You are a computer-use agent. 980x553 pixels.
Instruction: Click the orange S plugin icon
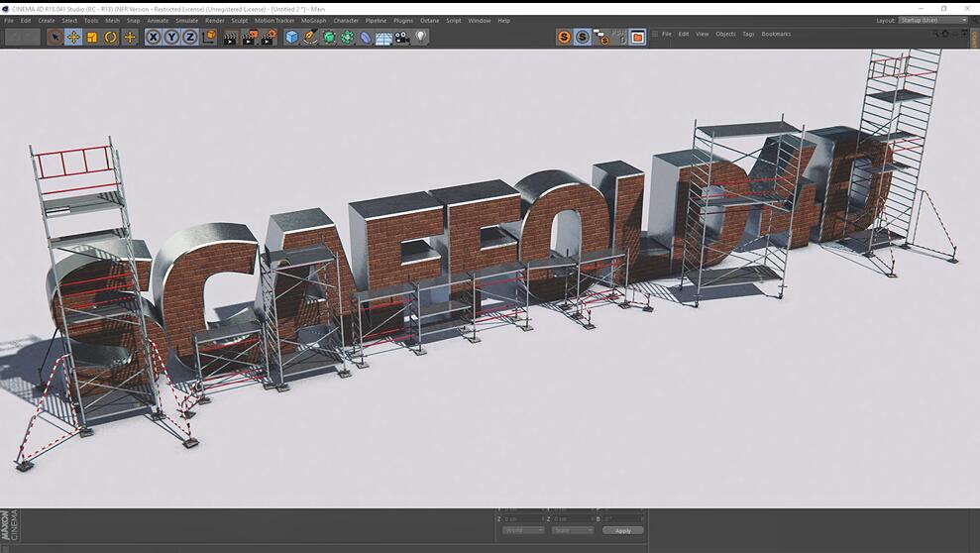tap(564, 37)
